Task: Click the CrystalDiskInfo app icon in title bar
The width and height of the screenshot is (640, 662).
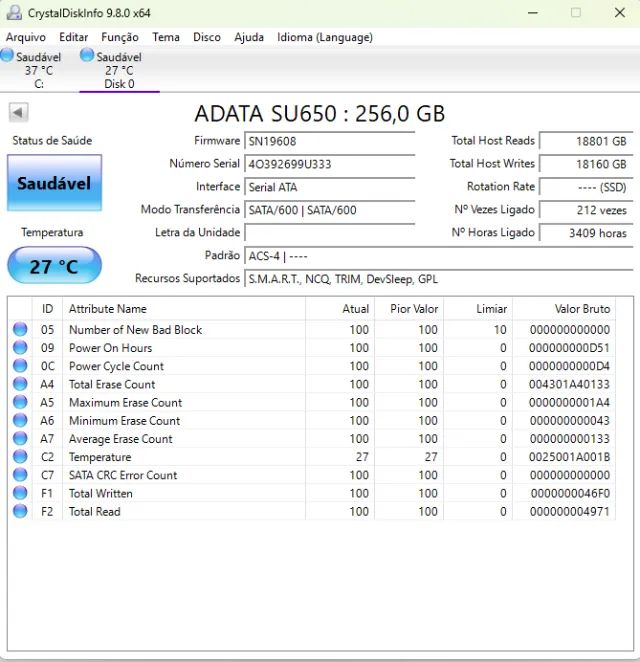Action: point(14,13)
